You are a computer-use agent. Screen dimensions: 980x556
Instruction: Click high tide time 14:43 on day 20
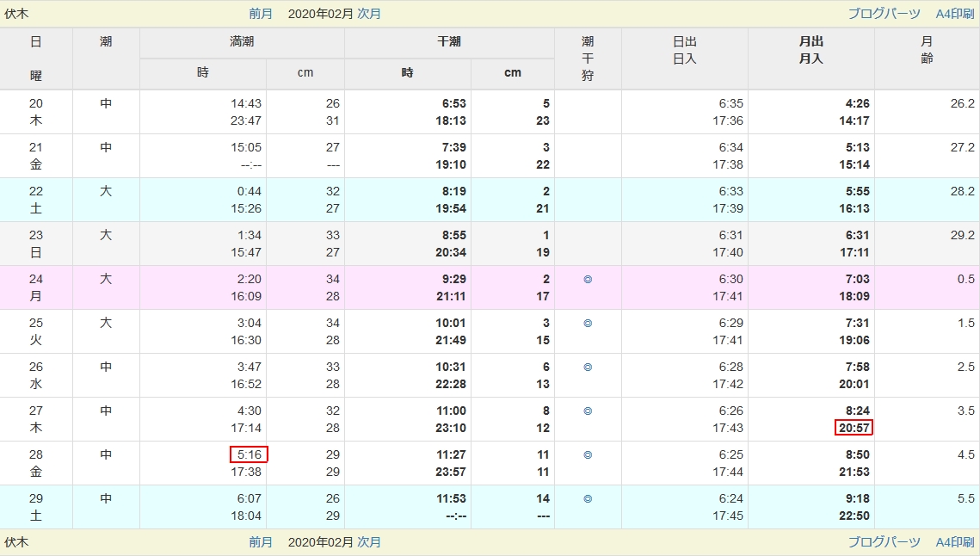[245, 104]
